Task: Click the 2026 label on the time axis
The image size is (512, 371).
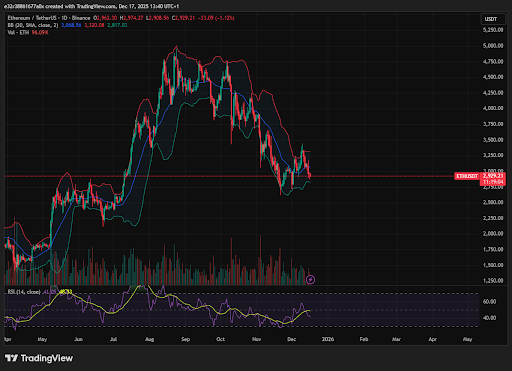Action: [328, 339]
